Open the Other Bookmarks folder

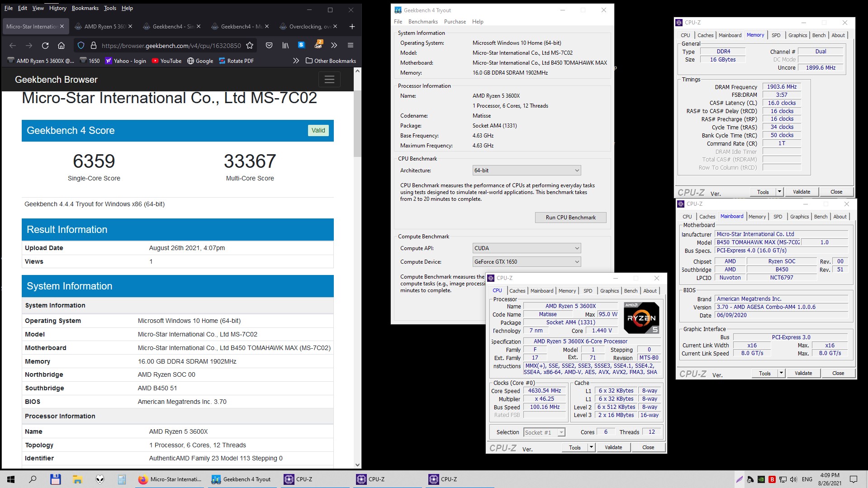331,61
